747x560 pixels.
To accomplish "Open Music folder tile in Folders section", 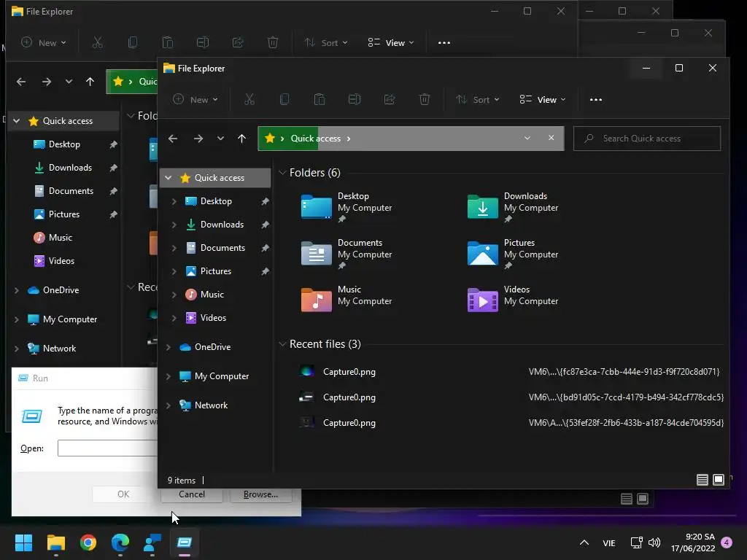I will (347, 300).
